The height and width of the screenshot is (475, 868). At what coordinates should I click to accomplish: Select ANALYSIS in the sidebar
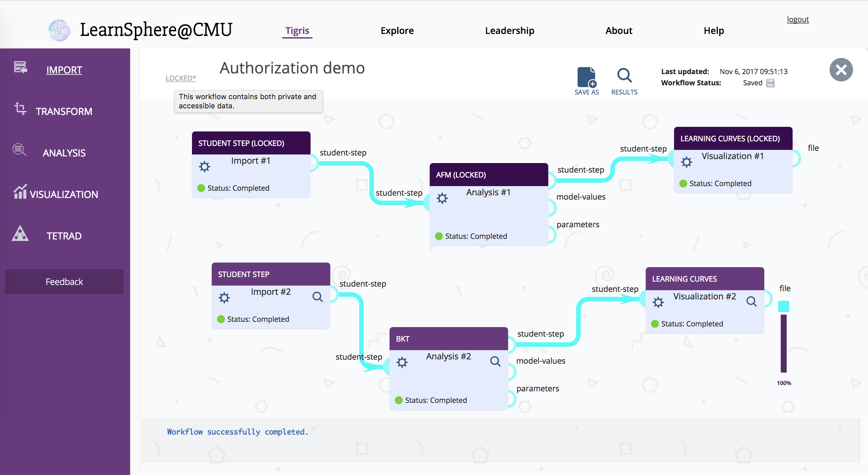coord(64,153)
